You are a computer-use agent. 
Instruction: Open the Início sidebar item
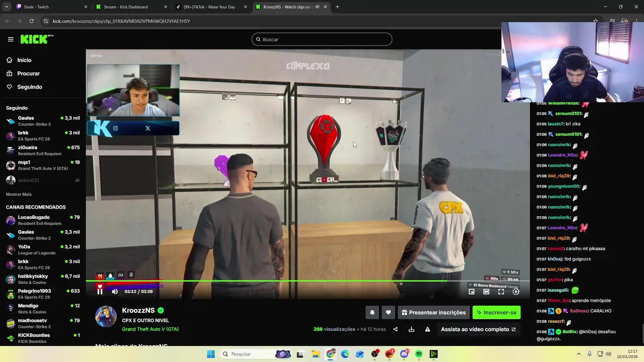click(x=24, y=60)
